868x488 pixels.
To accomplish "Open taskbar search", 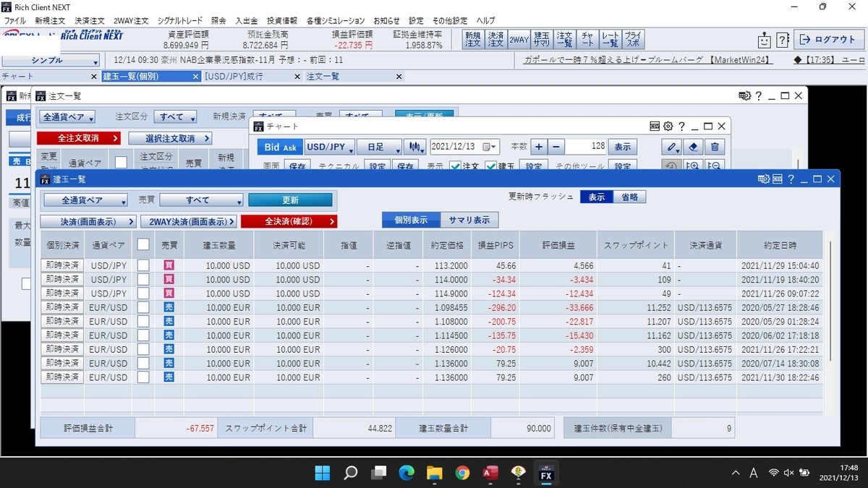I will coord(350,474).
